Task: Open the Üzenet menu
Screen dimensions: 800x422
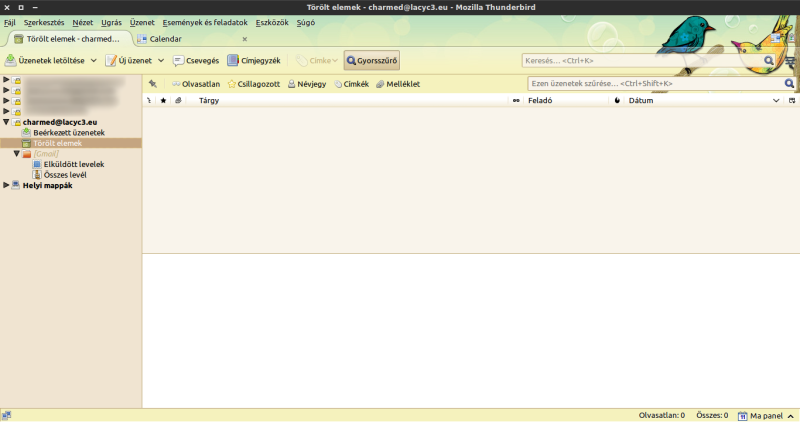Action: 142,22
